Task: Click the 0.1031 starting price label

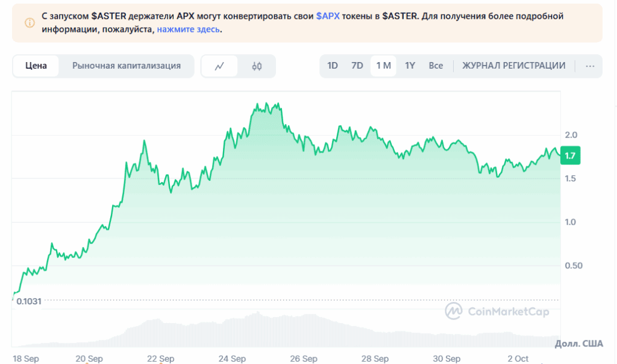Action: click(x=29, y=301)
